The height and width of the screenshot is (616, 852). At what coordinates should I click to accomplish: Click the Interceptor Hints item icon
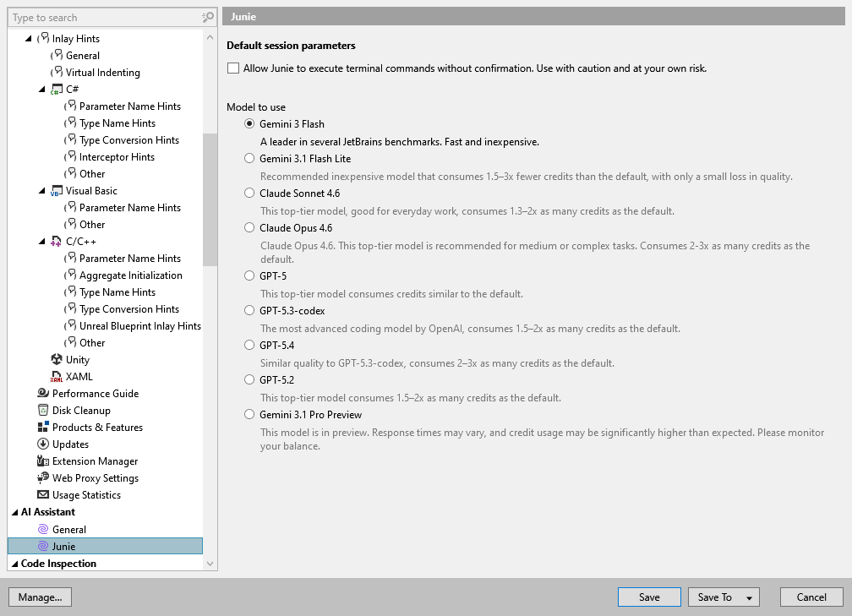click(70, 156)
